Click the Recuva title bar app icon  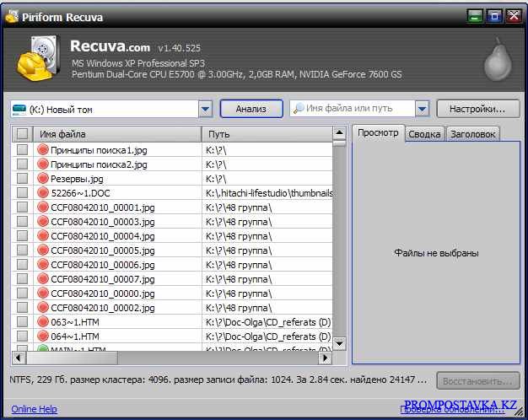(x=12, y=17)
